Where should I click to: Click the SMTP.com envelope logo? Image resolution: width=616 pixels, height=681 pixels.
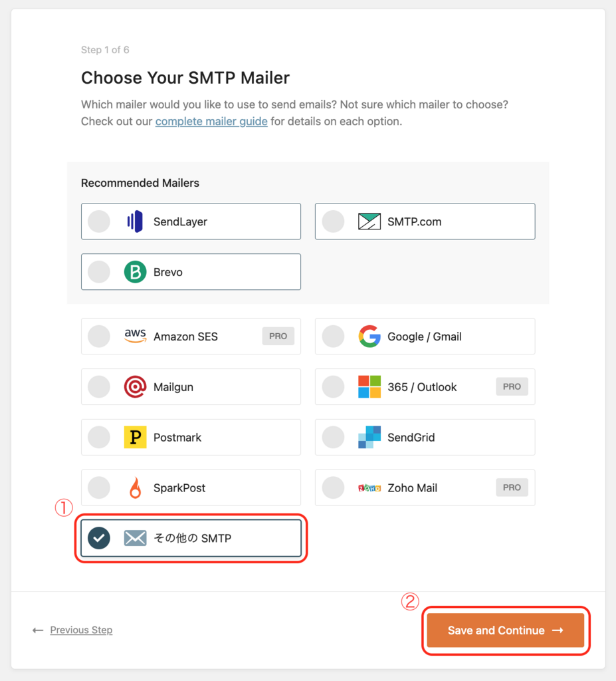pos(369,221)
